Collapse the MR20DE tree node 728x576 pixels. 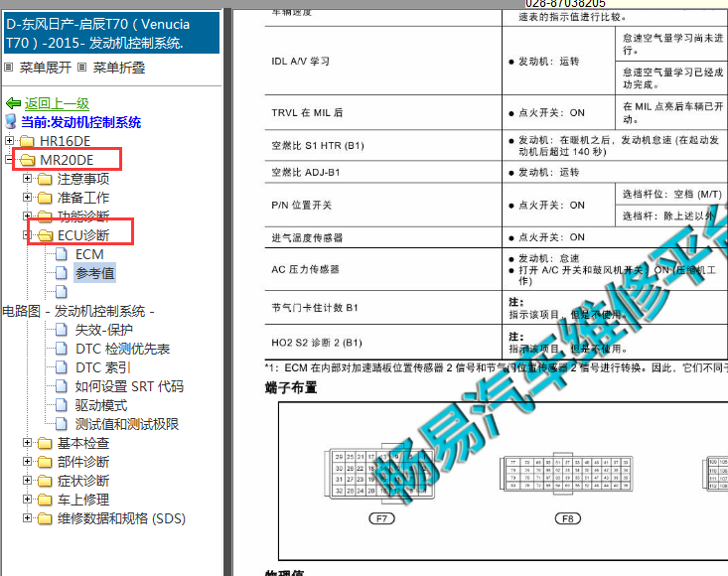click(9, 160)
